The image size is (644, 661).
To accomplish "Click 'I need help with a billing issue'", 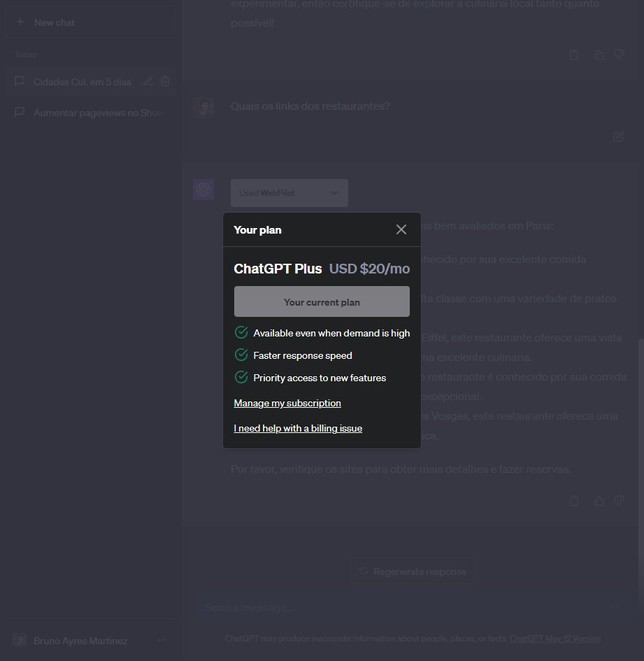I will 297,428.
